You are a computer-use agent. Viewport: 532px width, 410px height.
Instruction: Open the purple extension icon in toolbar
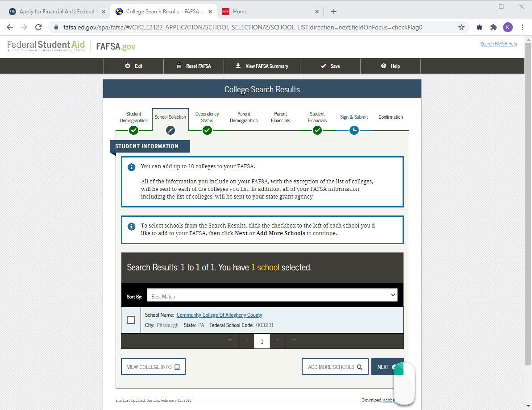click(479, 27)
